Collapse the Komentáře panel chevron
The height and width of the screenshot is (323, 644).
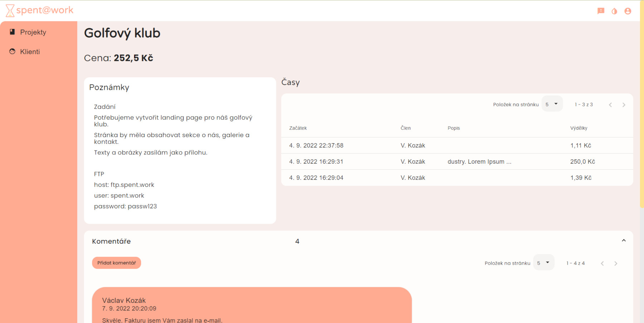click(x=624, y=241)
